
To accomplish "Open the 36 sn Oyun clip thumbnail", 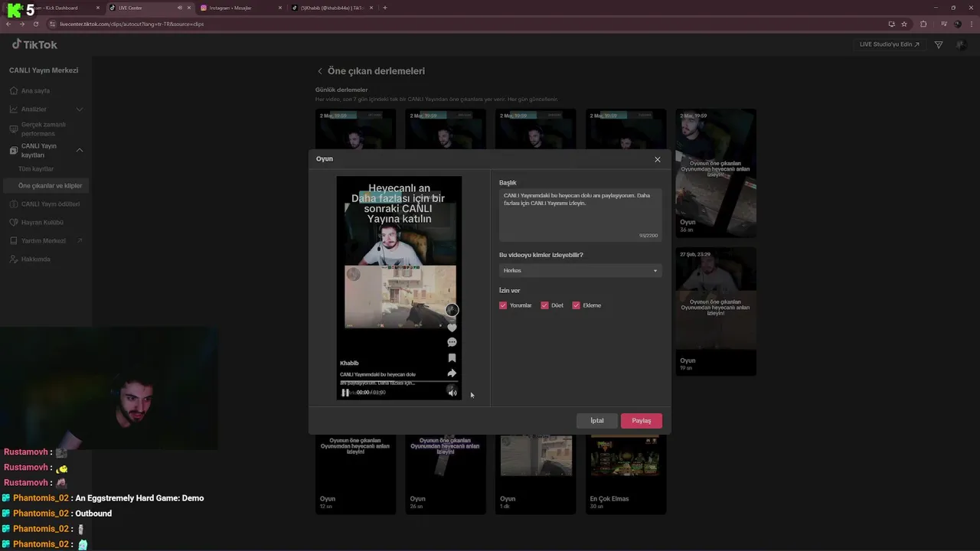I will click(715, 173).
